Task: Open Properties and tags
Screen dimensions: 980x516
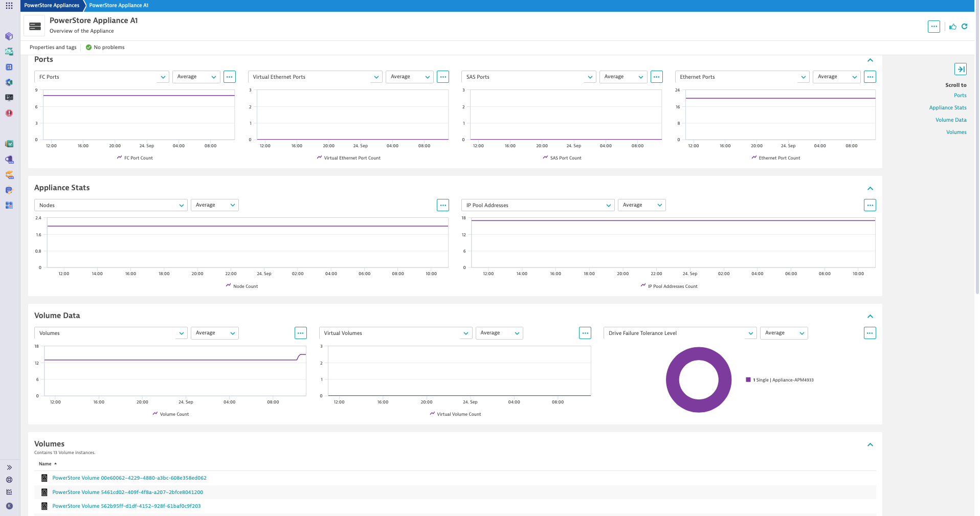Action: (53, 48)
